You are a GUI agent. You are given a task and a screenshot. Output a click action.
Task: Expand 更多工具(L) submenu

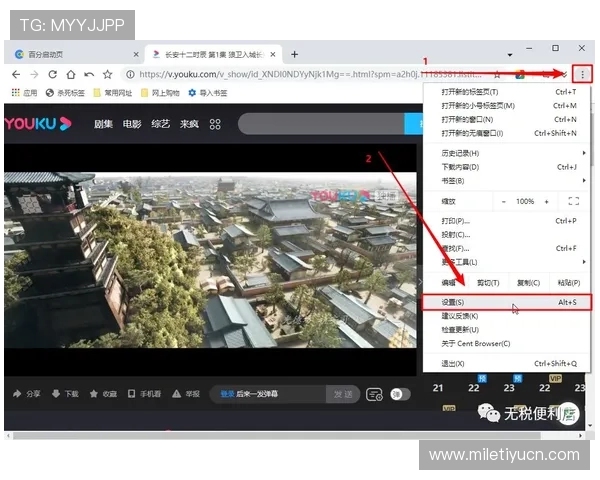[507, 262]
